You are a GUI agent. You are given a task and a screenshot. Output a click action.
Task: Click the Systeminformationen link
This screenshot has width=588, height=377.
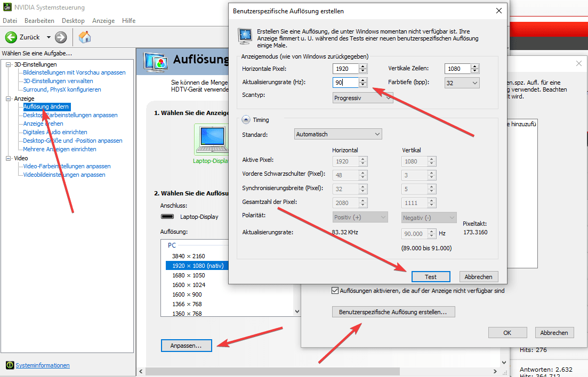[42, 365]
